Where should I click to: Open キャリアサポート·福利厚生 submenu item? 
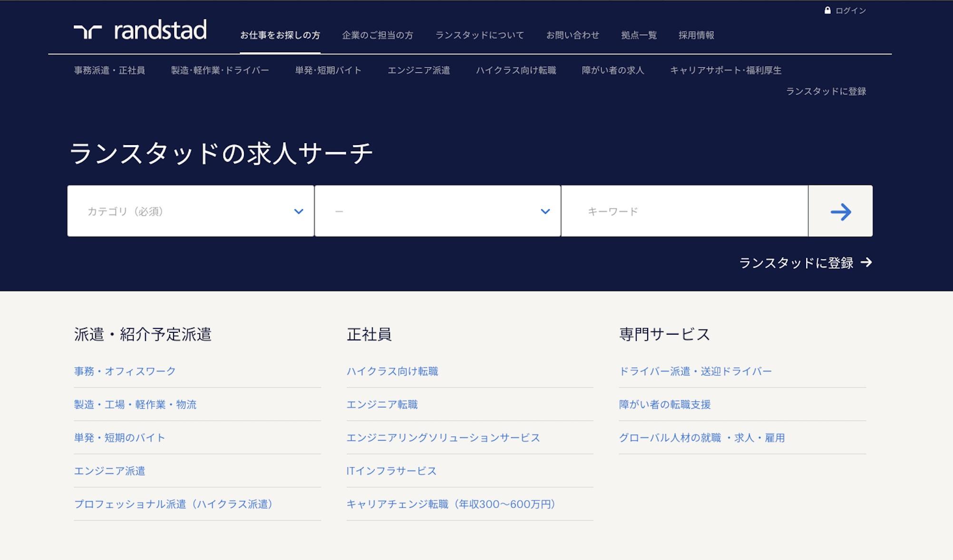[726, 70]
